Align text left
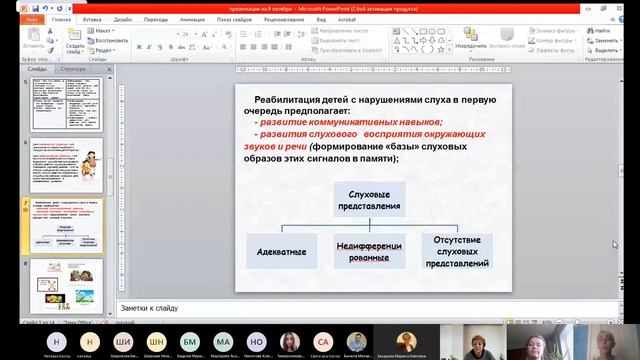This screenshot has width=640, height=360. point(243,47)
